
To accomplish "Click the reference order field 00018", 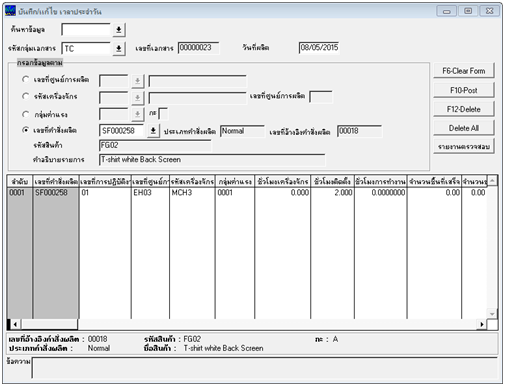I will click(359, 131).
